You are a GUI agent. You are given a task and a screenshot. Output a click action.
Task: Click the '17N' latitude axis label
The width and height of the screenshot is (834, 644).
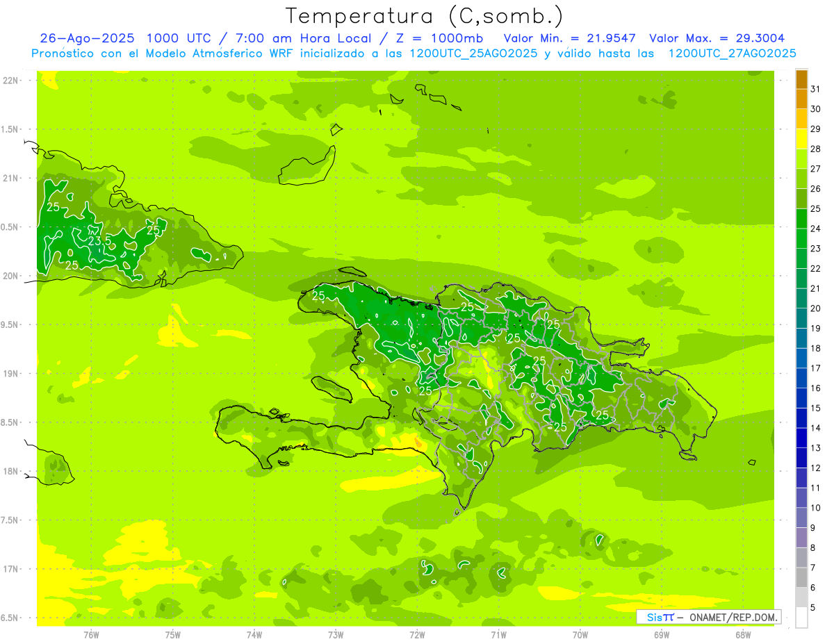pos(10,569)
